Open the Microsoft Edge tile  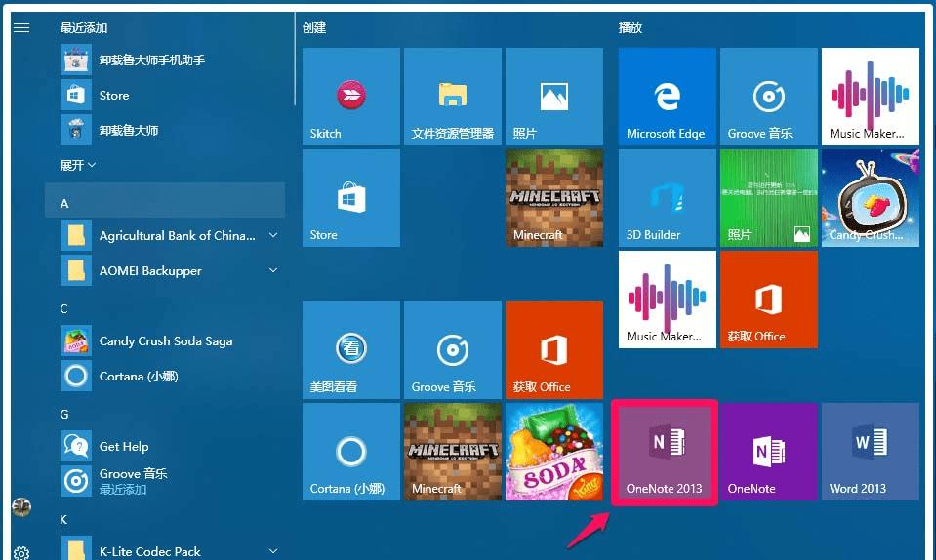pyautogui.click(x=668, y=97)
